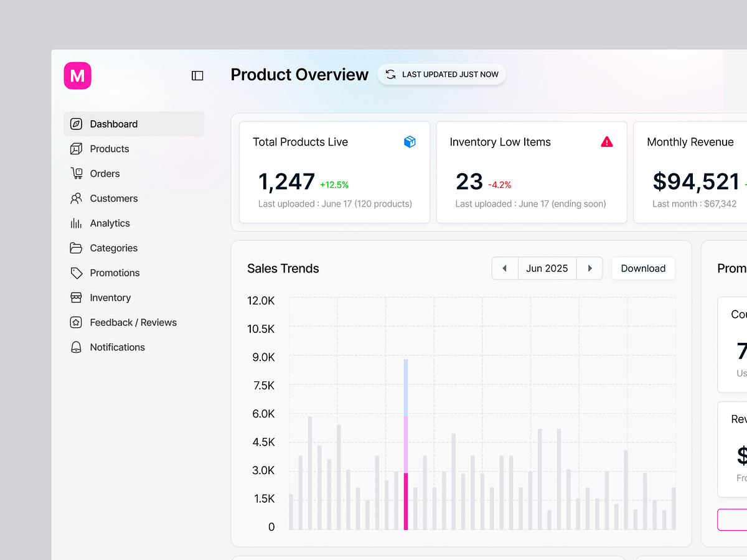
Task: Click the Dashboard compass icon
Action: 76,124
